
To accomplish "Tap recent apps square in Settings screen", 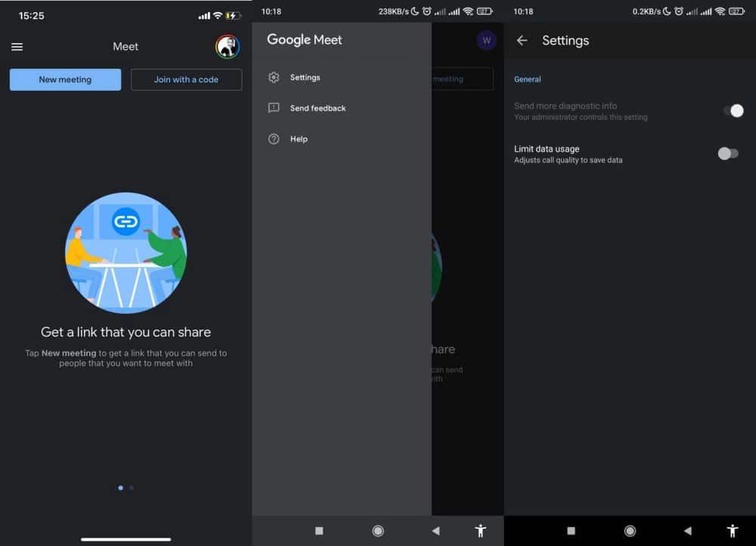I will [x=572, y=531].
